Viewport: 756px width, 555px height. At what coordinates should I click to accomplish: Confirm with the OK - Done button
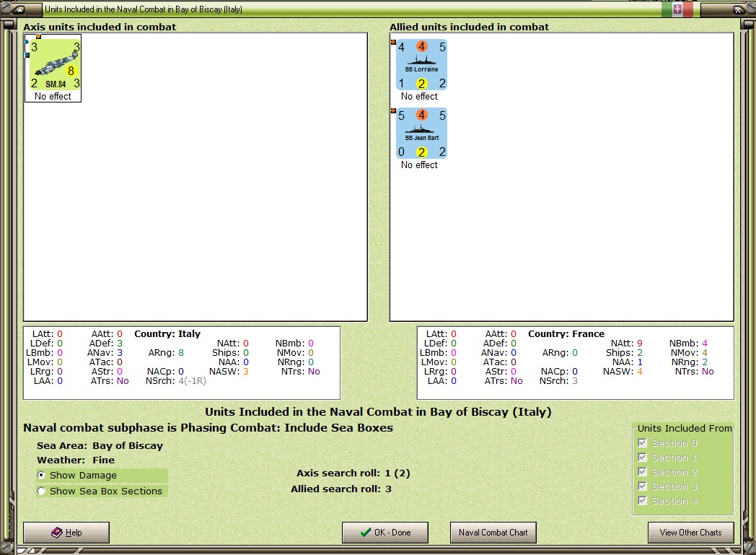coord(385,533)
